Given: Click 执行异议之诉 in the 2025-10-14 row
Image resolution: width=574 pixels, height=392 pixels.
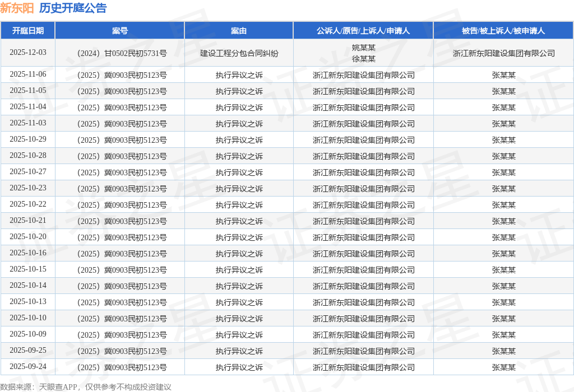Looking at the screenshot, I should pyautogui.click(x=239, y=286).
